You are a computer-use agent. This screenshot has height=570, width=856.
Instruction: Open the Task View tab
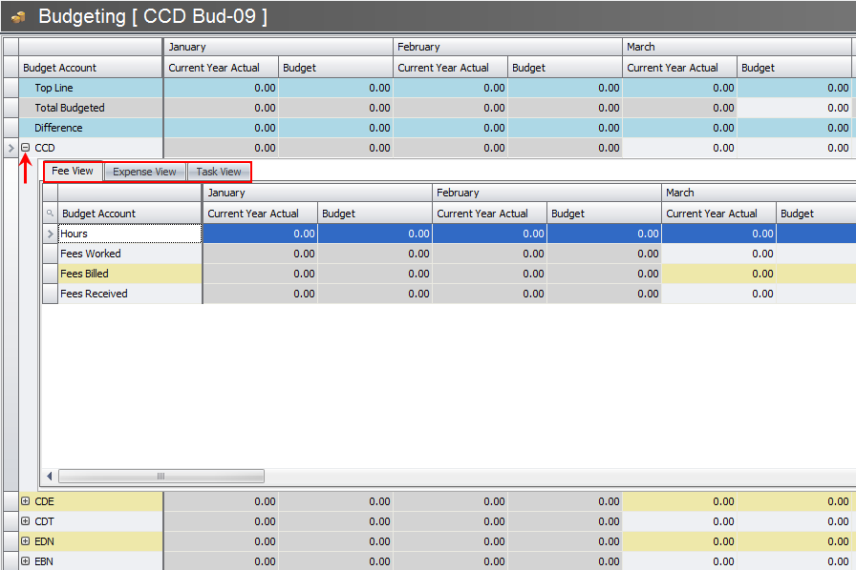(x=218, y=172)
